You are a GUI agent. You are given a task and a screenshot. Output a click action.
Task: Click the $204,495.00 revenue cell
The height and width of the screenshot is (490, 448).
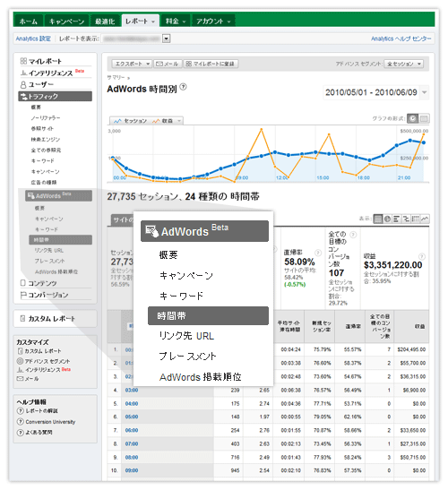point(411,349)
